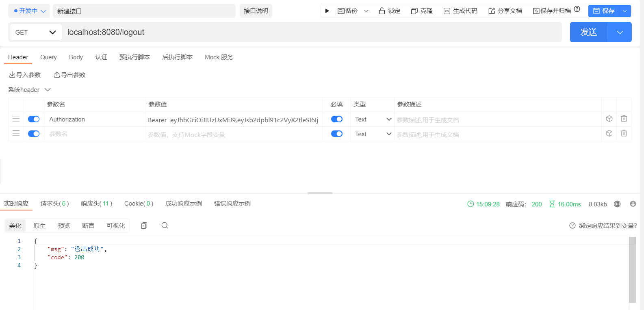
Task: Open the 后执行脚本 tab
Action: tap(178, 57)
